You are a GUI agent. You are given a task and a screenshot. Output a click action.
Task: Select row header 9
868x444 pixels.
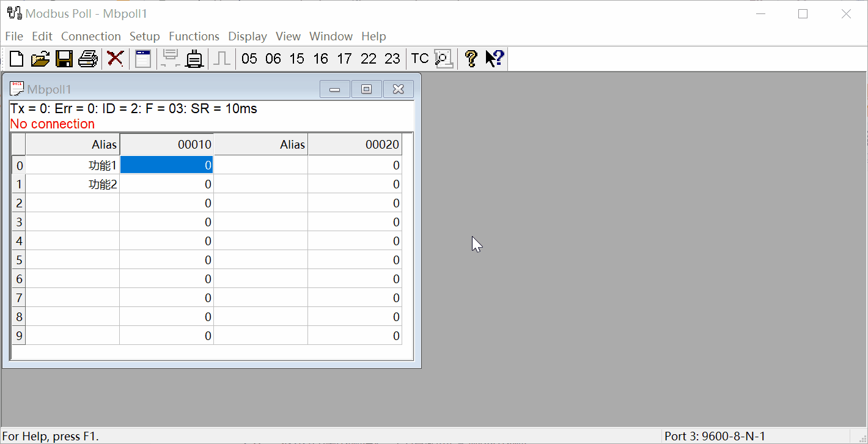(19, 336)
